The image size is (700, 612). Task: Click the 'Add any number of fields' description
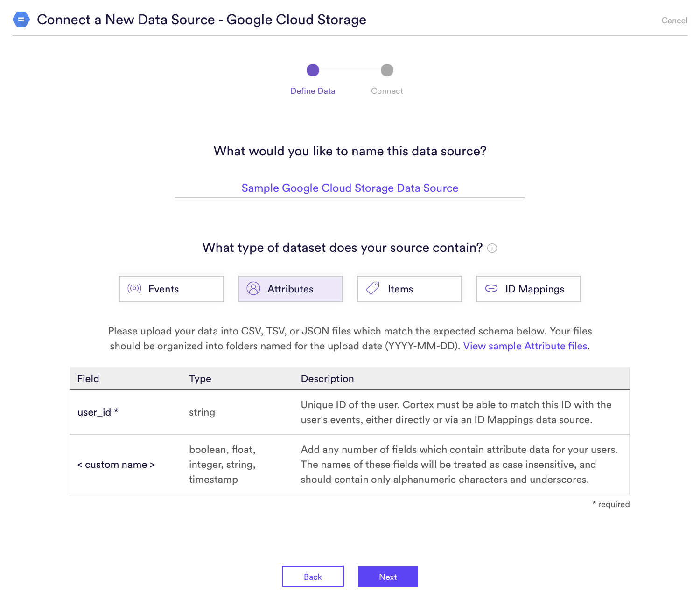(x=460, y=465)
